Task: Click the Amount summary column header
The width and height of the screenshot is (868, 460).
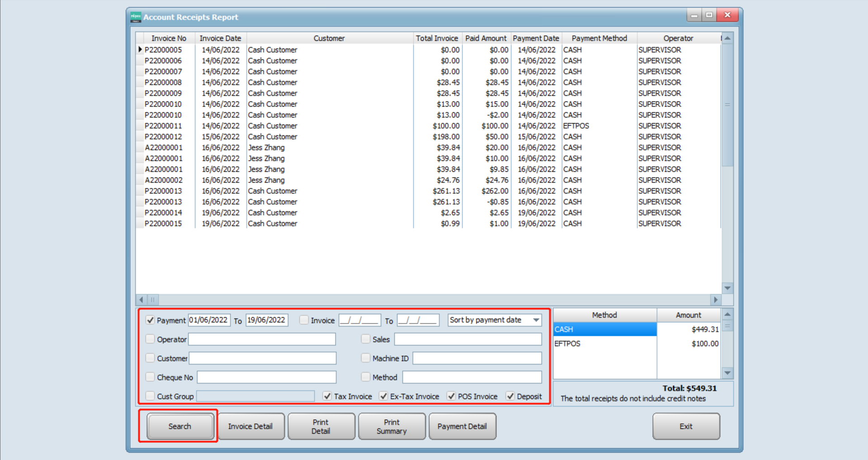Action: click(689, 315)
